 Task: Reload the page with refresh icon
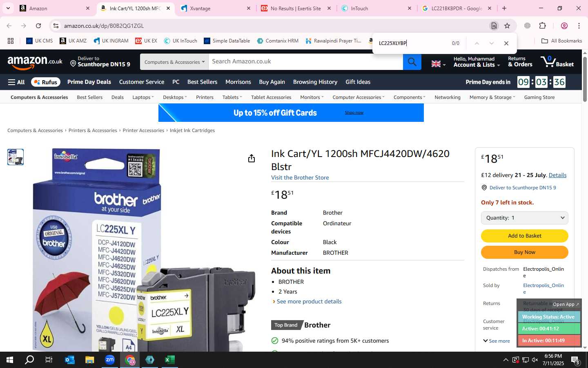[x=38, y=26]
